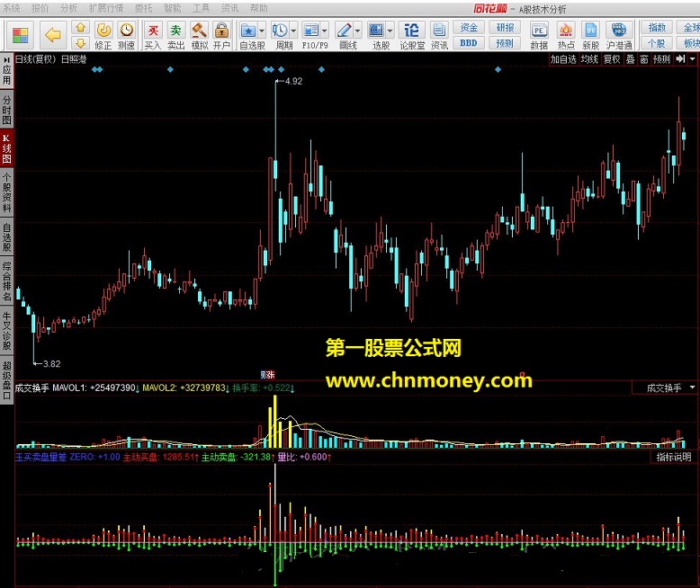
Task: Select the 画线 pencil drawing tool
Action: pyautogui.click(x=344, y=31)
